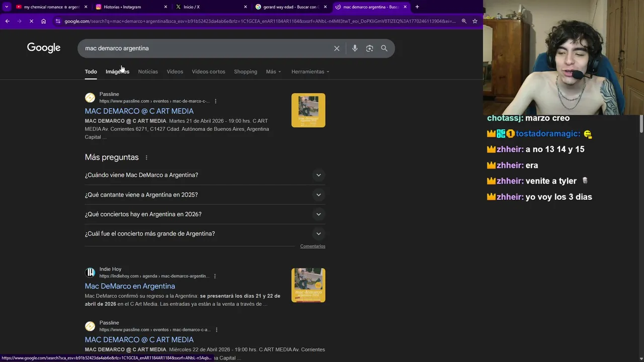This screenshot has width=644, height=362.
Task: Open image search camera lens icon
Action: tap(369, 48)
